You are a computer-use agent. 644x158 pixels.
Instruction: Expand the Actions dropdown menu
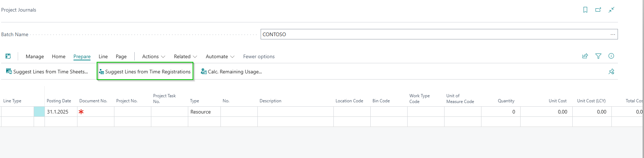click(153, 56)
